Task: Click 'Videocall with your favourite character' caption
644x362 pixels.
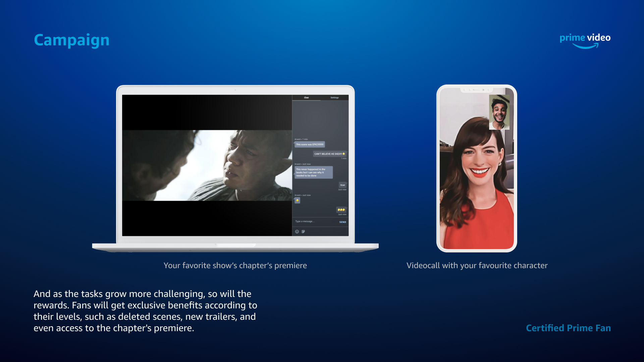Action: pos(477,265)
